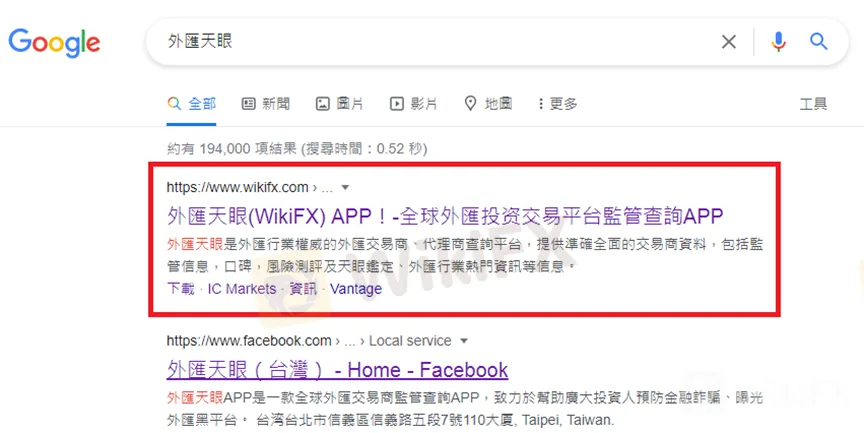
Task: Expand the facebook.com result dropdown arrow
Action: click(464, 341)
